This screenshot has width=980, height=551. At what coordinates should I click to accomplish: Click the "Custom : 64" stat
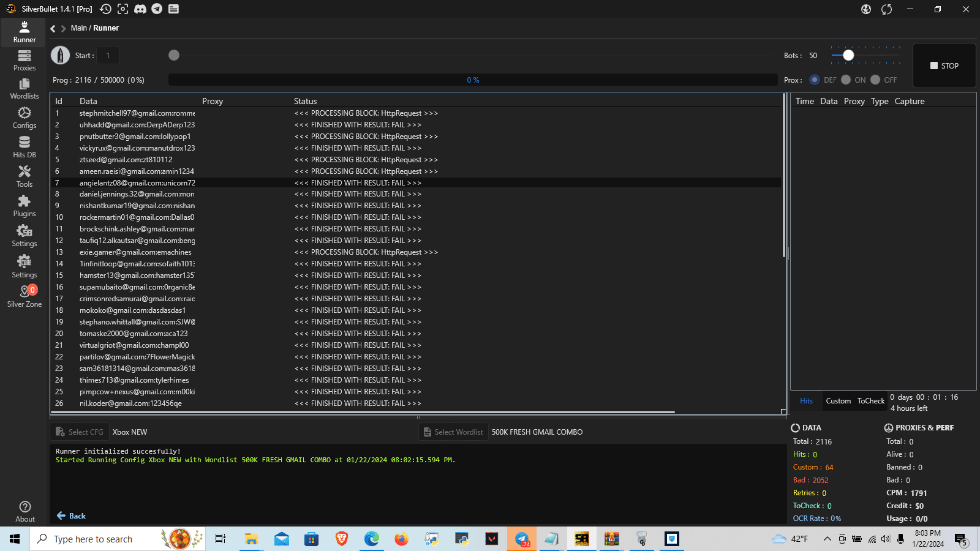[x=813, y=467]
